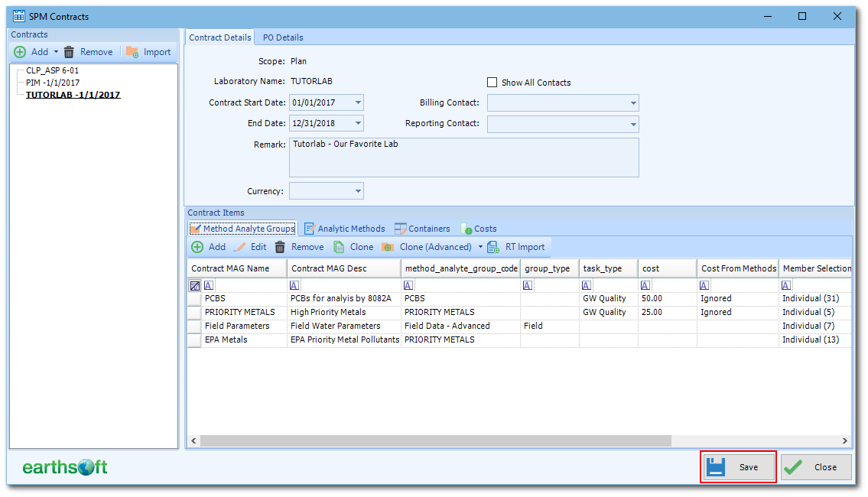The image size is (868, 497).
Task: Click the 'Individual (31)' member selection cell
Action: pos(815,298)
